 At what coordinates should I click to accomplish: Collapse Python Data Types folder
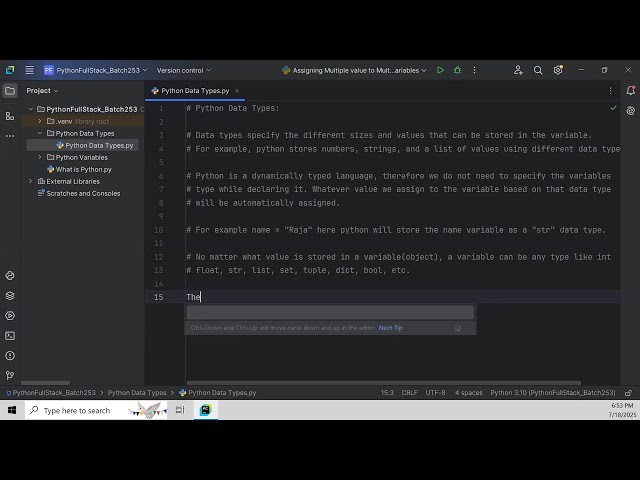coord(40,133)
